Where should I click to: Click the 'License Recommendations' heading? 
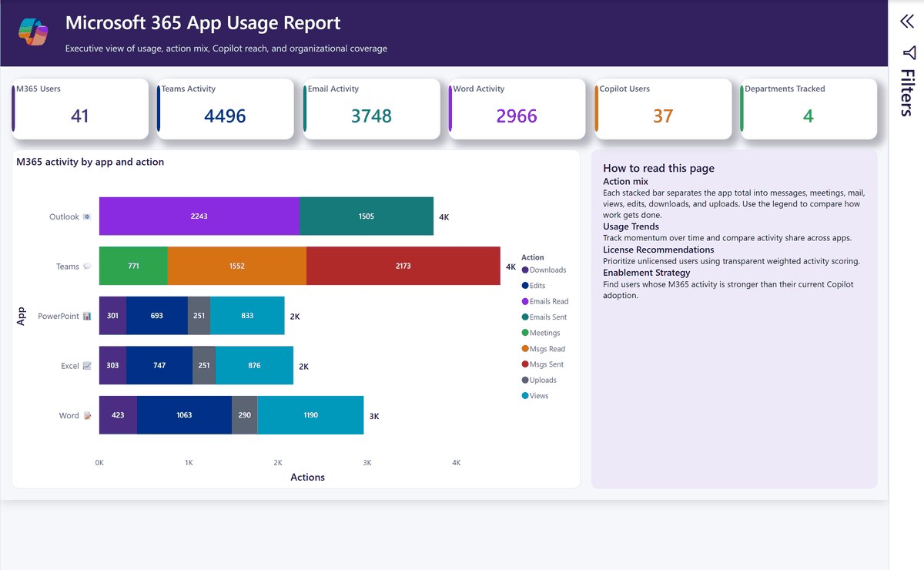(658, 250)
